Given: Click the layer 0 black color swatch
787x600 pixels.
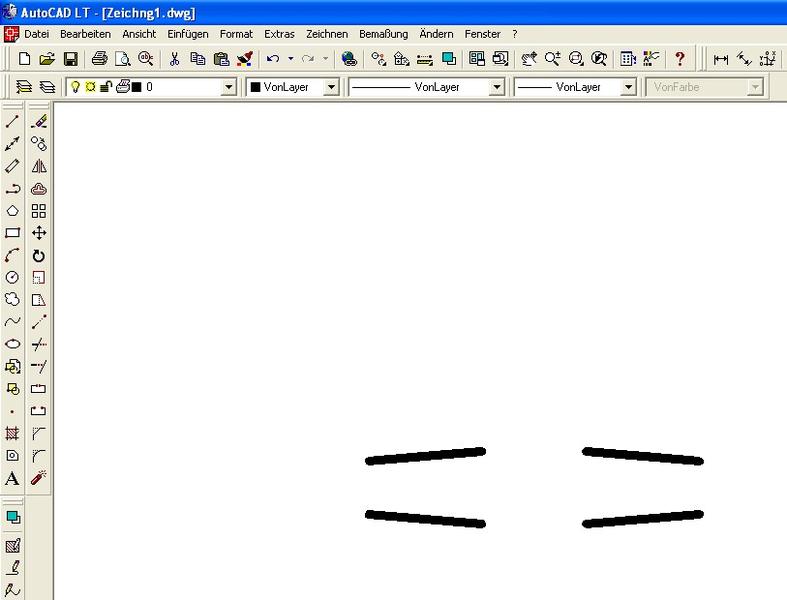Looking at the screenshot, I should coord(137,87).
